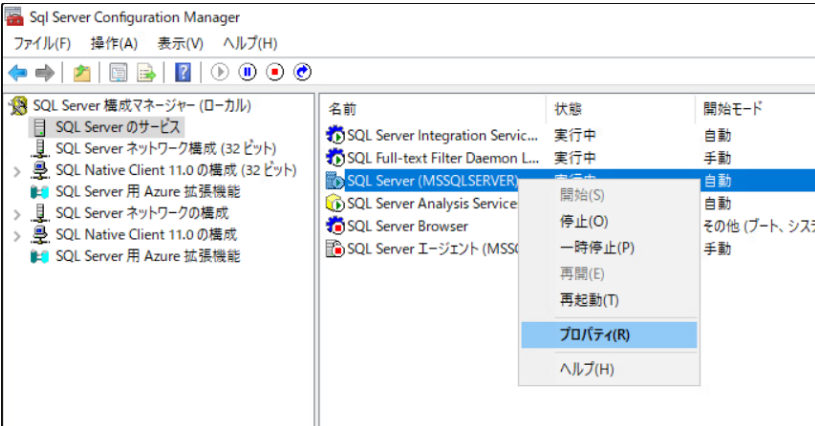Click the Restart service toolbar icon
815x426 pixels.
point(303,72)
